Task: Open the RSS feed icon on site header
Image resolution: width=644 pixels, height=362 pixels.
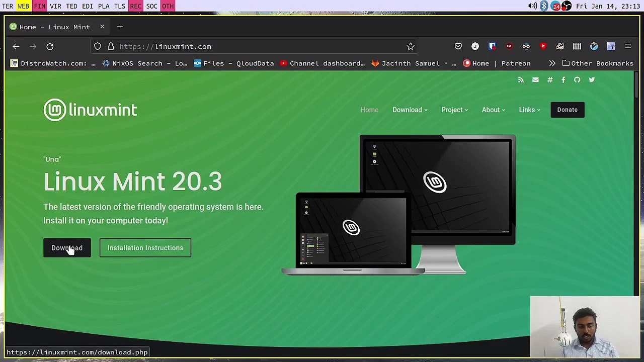Action: pyautogui.click(x=521, y=79)
